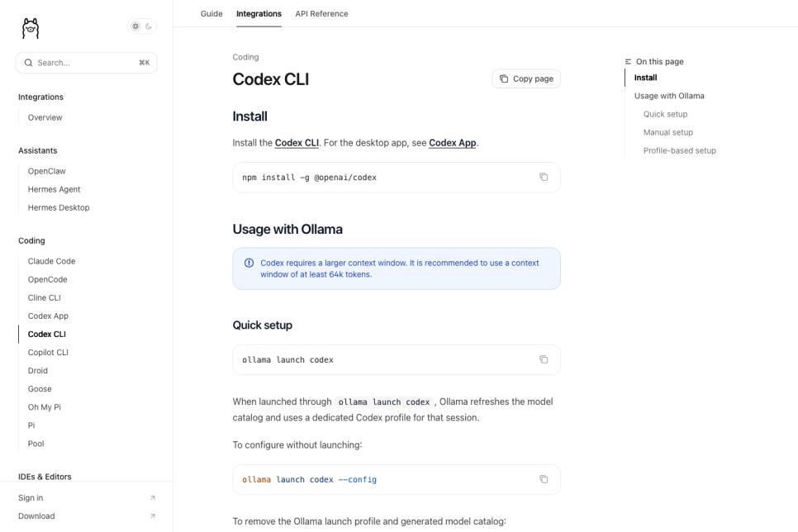The width and height of the screenshot is (798, 532).
Task: Open the search field
Action: pyautogui.click(x=87, y=63)
